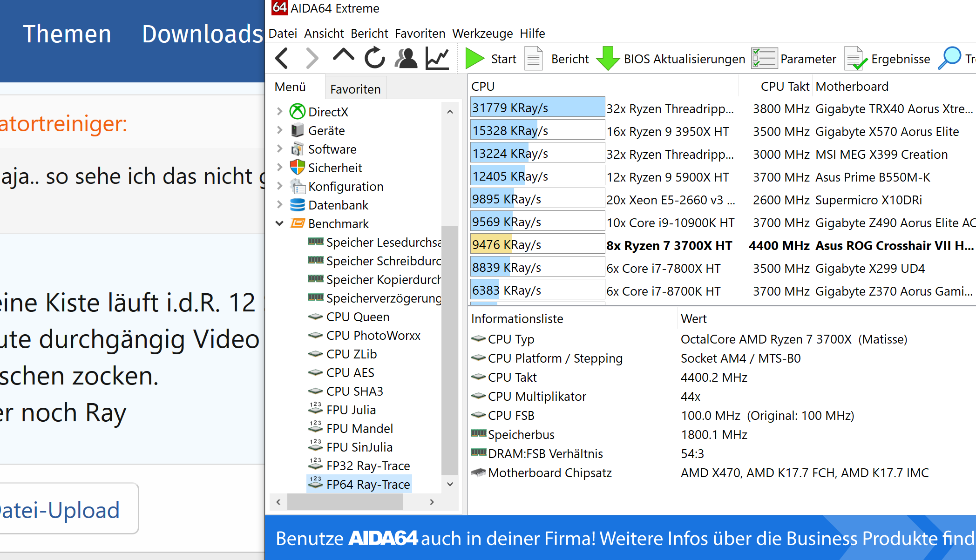The width and height of the screenshot is (976, 560).
Task: Click the Bericht page icon in toolbar
Action: click(x=534, y=59)
